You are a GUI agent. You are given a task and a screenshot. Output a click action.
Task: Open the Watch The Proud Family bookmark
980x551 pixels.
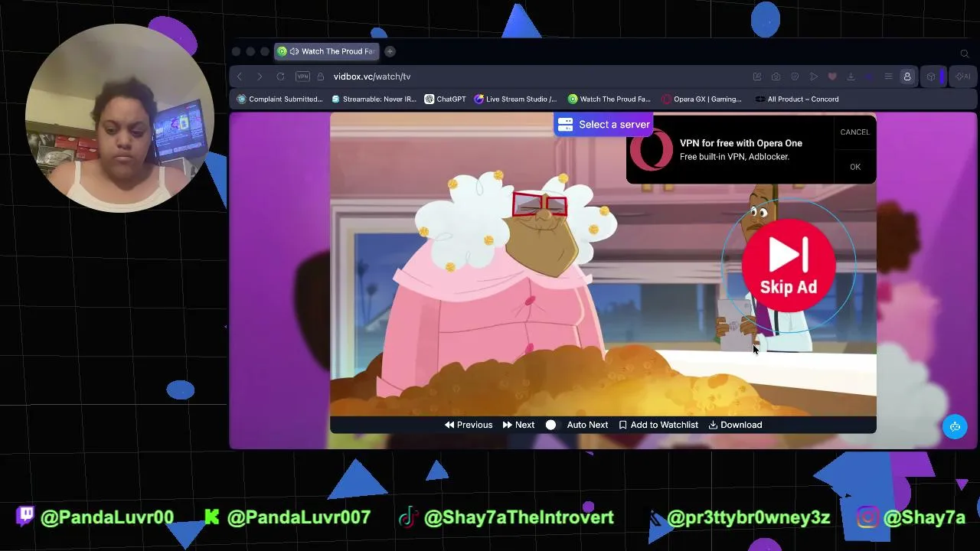click(609, 99)
